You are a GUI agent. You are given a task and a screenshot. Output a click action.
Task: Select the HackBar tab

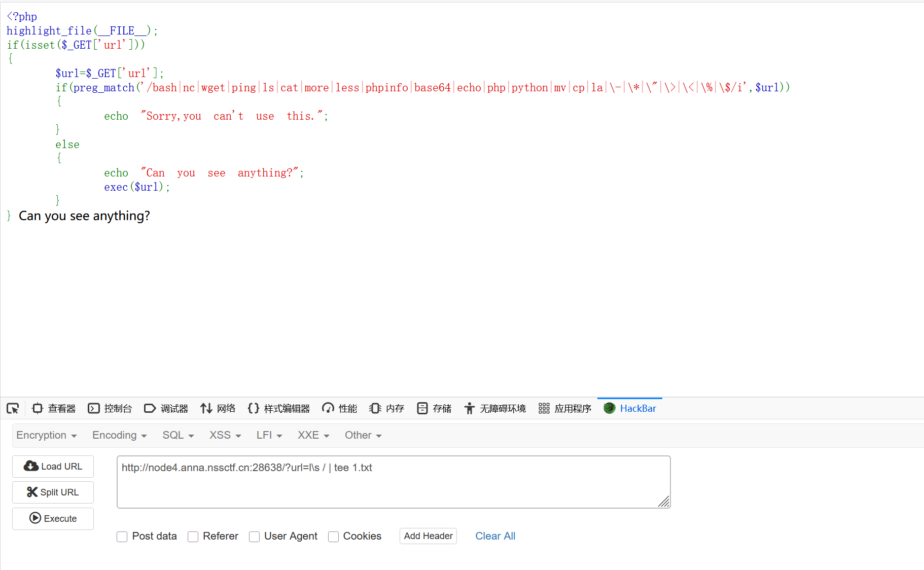[630, 408]
